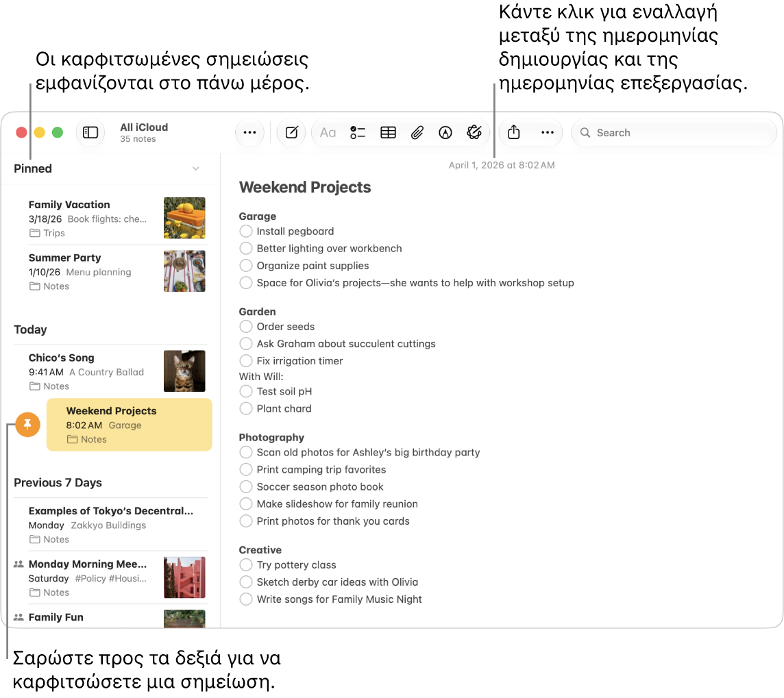Click the shared icon next to Family Fun
This screenshot has width=784, height=698.
[x=19, y=617]
